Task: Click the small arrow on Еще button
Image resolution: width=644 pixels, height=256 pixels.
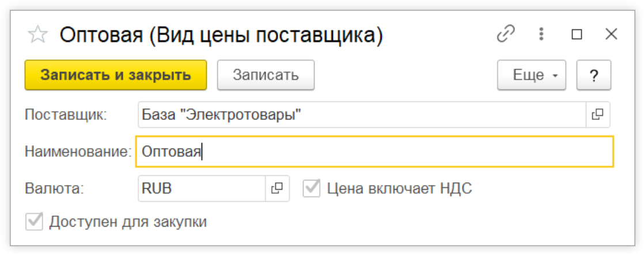Action: click(x=555, y=76)
